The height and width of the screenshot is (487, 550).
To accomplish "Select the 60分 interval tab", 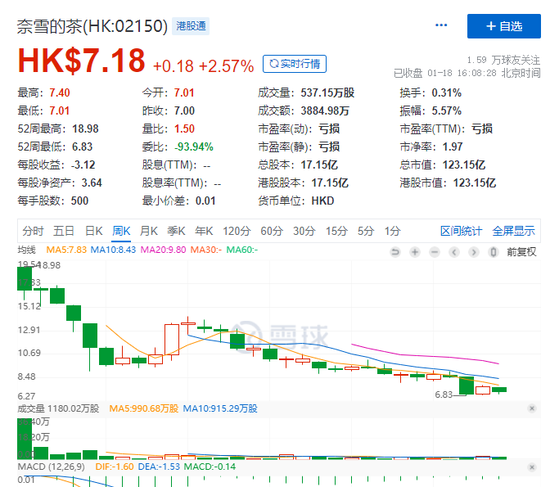I will [x=271, y=231].
